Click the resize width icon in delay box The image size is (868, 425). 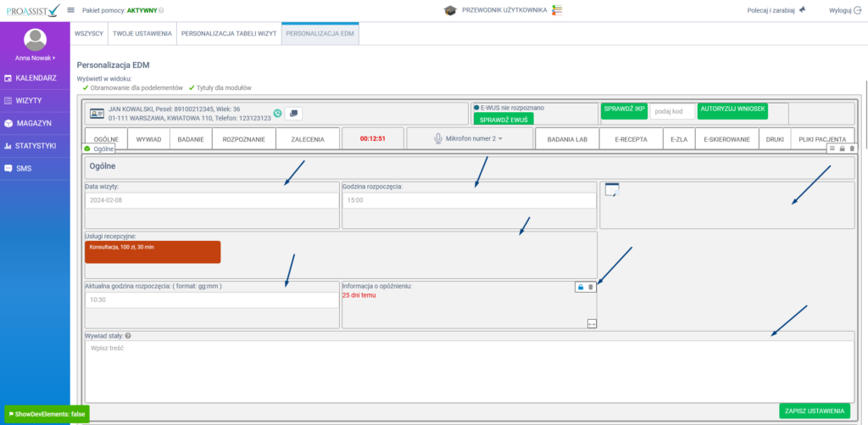[x=591, y=323]
